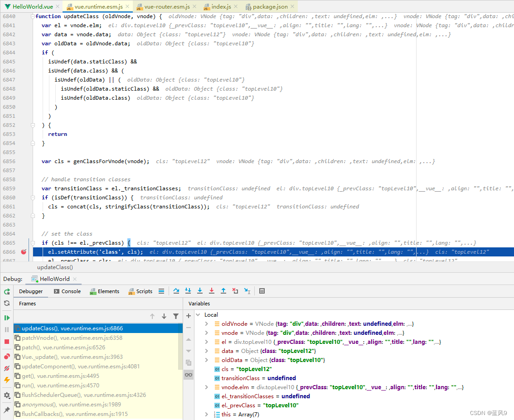Expand the this Array(7) variable
This screenshot has width=514, height=420.
(x=207, y=414)
